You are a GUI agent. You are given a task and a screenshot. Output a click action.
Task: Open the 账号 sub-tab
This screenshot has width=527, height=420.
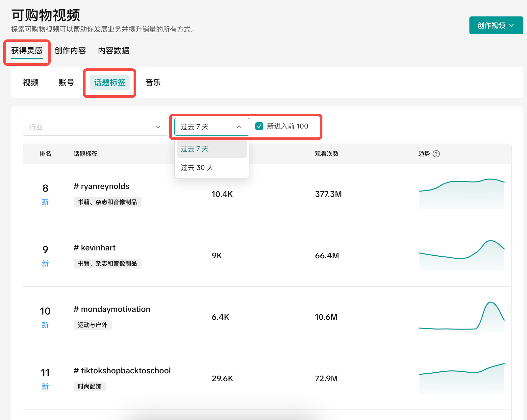(x=66, y=82)
